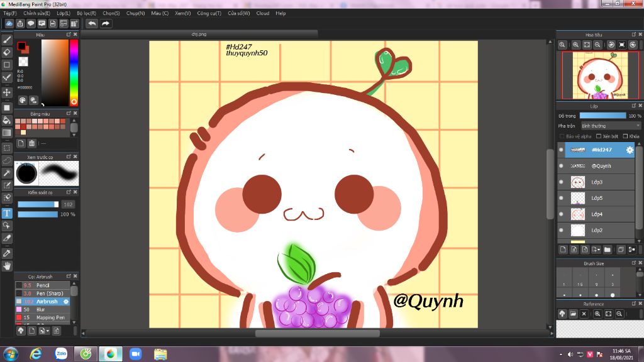This screenshot has height=362, width=644.
Task: Add a new layer folder
Action: [x=608, y=250]
